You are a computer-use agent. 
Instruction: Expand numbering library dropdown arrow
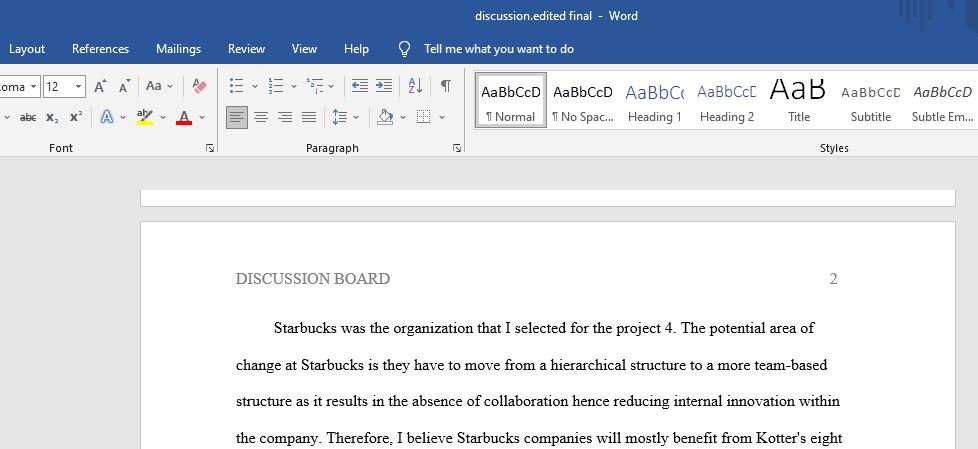pyautogui.click(x=294, y=86)
